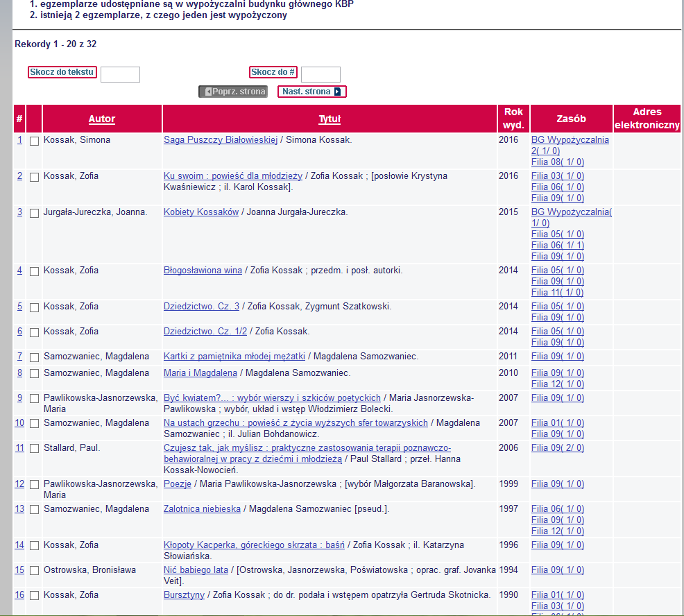Select checkbox for Kobiety Kossaków row
The height and width of the screenshot is (616, 684).
35,213
